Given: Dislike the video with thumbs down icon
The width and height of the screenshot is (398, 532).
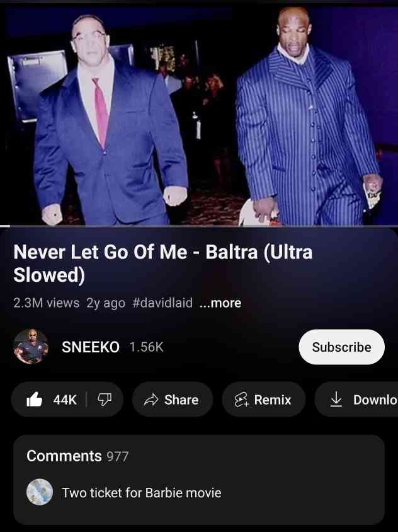Looking at the screenshot, I should 104,400.
